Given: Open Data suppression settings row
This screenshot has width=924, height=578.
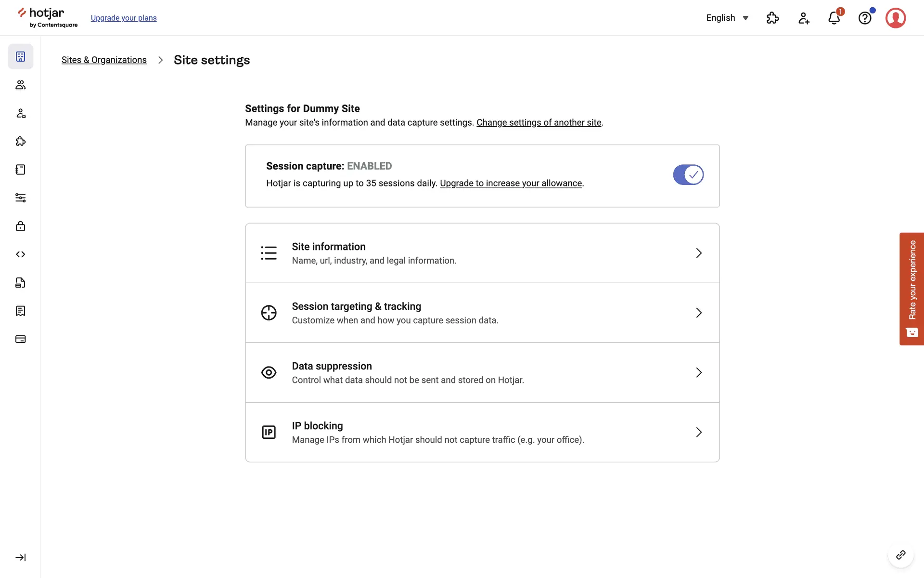Looking at the screenshot, I should click(482, 372).
